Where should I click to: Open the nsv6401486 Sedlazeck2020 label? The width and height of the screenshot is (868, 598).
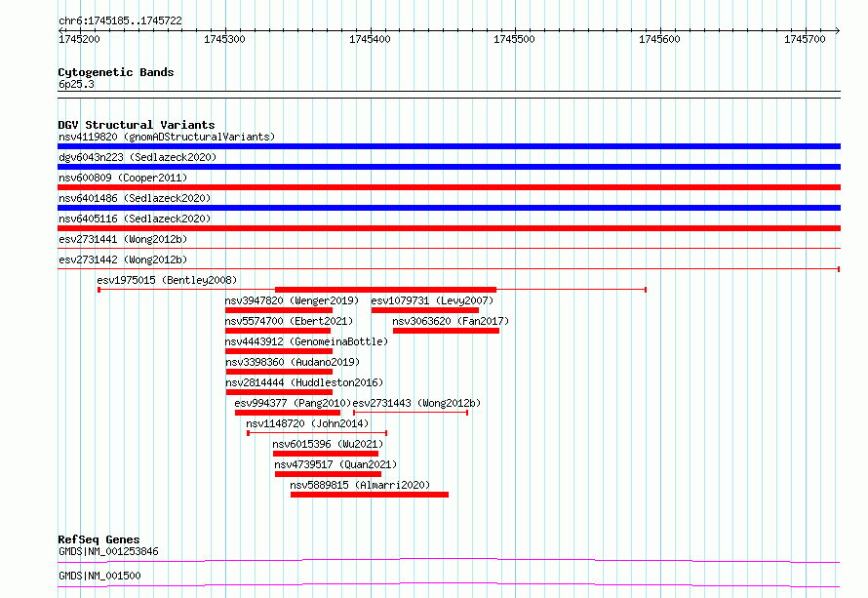click(x=135, y=198)
